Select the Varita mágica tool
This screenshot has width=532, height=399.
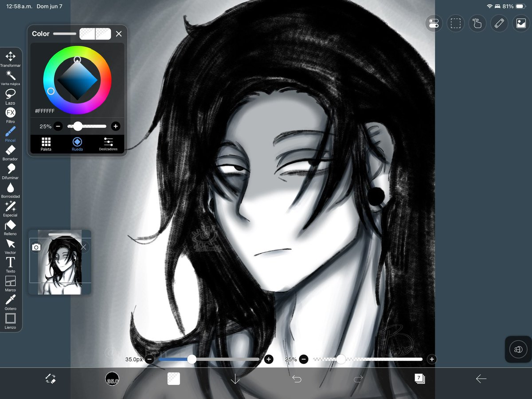pos(10,78)
